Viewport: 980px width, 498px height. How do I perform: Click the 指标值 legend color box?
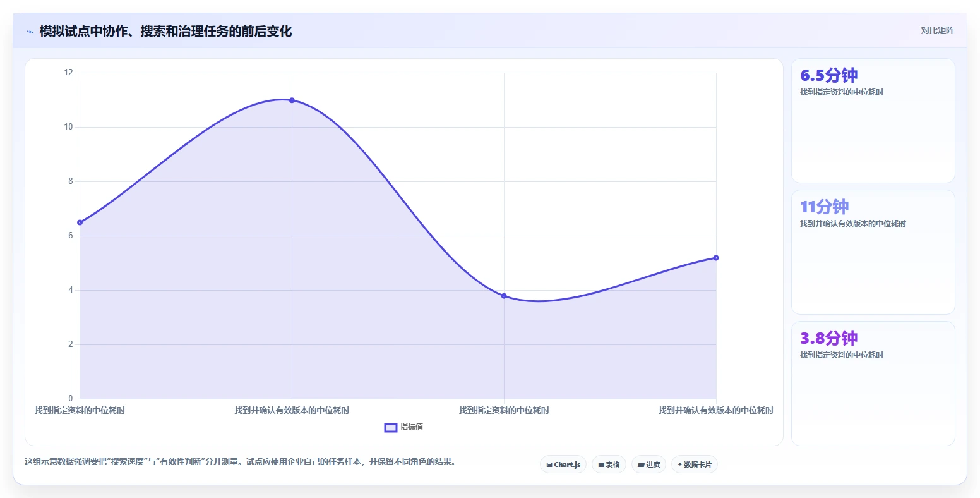391,428
